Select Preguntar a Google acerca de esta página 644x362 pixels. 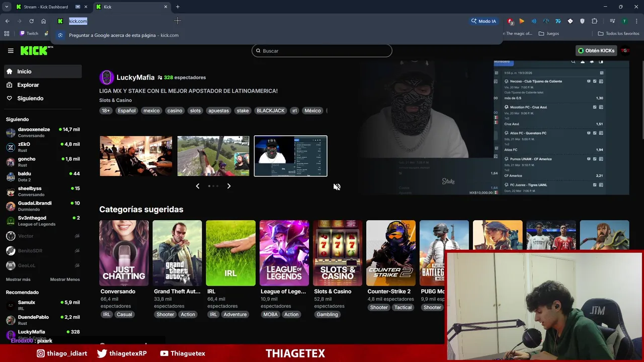click(x=277, y=35)
